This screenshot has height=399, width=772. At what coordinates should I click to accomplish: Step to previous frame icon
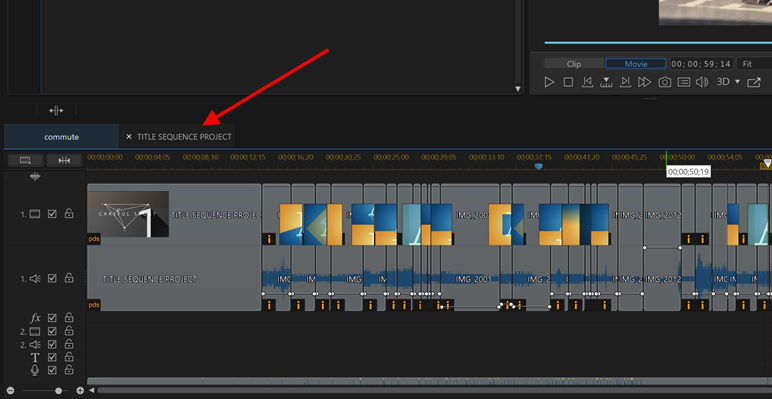[587, 82]
